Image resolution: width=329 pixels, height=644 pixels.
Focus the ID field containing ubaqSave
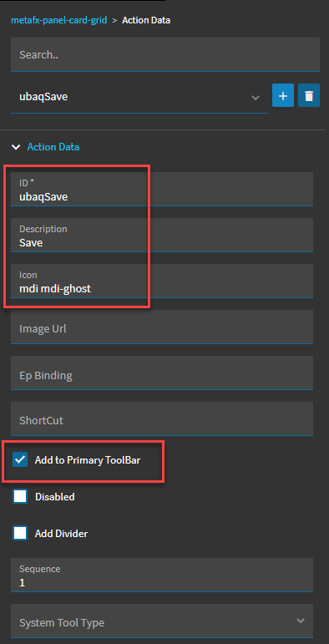click(162, 189)
